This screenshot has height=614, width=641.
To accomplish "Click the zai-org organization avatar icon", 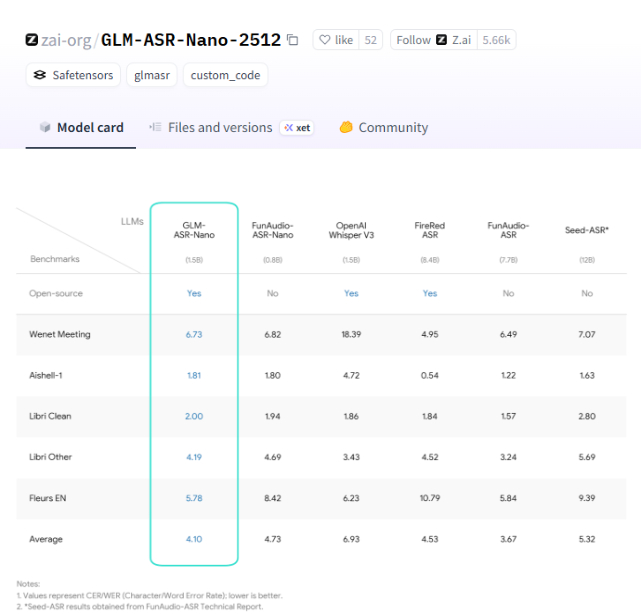I will pyautogui.click(x=32, y=40).
